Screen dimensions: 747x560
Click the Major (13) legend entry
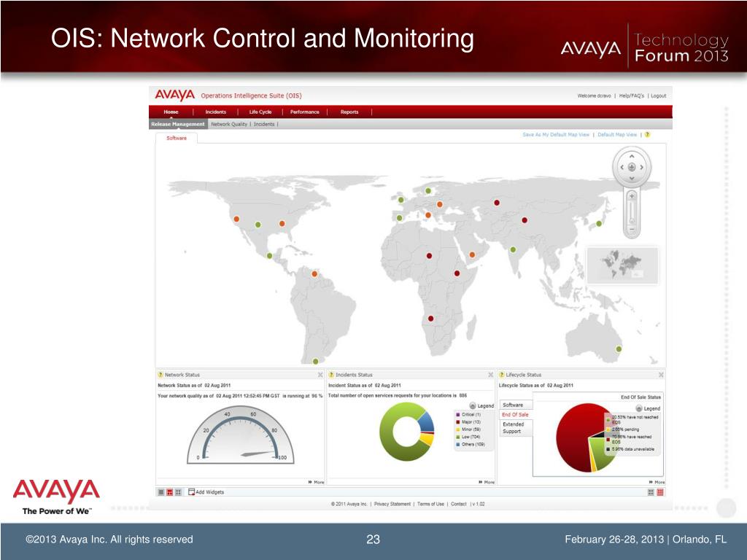[x=469, y=422]
